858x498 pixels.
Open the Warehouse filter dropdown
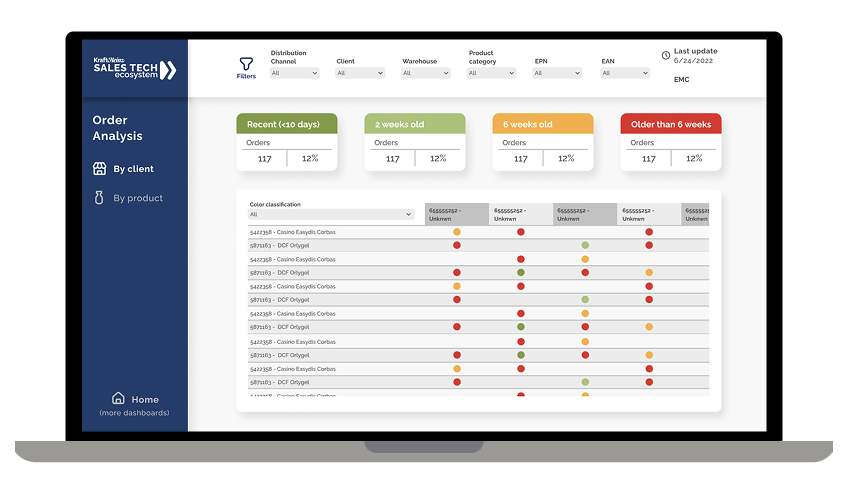(x=426, y=73)
